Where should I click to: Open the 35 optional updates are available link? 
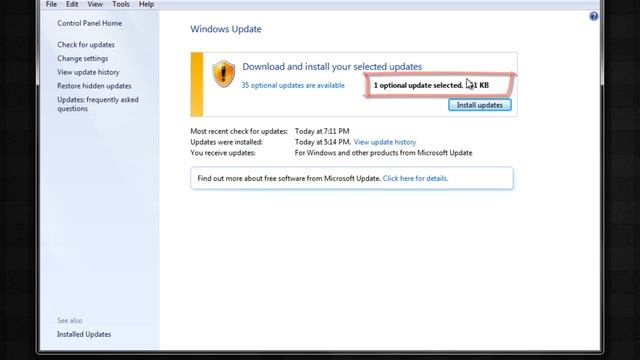click(x=293, y=85)
